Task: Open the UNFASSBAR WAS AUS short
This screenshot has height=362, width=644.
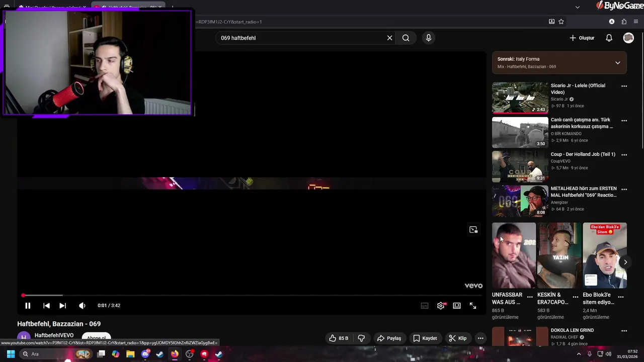Action: click(x=514, y=255)
